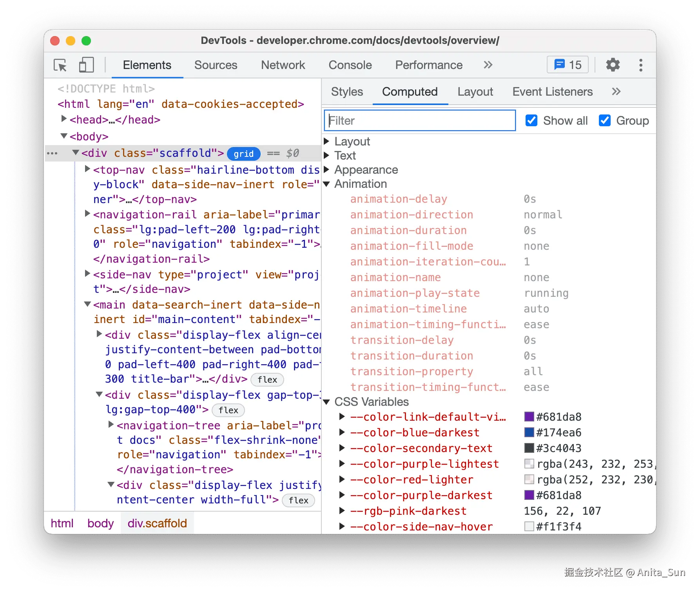Click the grid badge on scaffold div
The image size is (700, 592).
[x=244, y=154]
